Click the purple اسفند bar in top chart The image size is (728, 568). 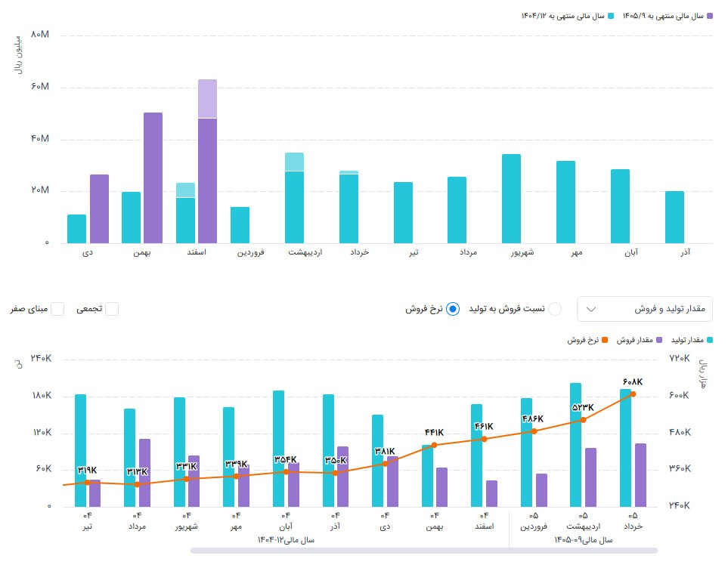208,181
